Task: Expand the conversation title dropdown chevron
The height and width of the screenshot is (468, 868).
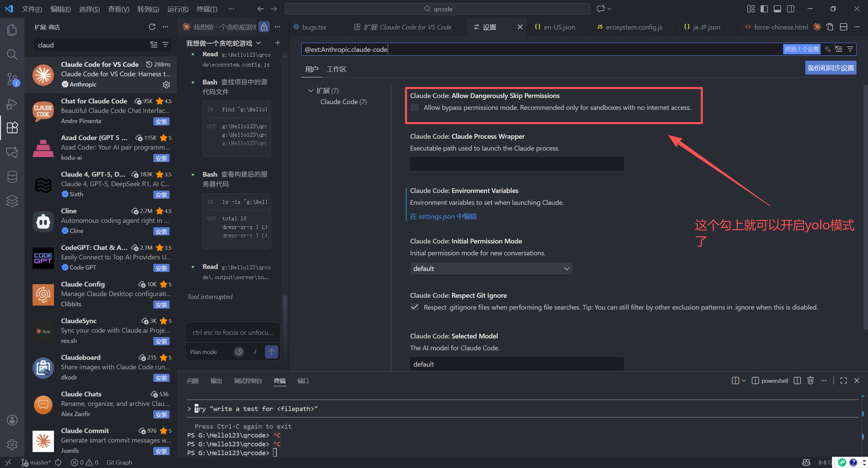Action: [259, 43]
